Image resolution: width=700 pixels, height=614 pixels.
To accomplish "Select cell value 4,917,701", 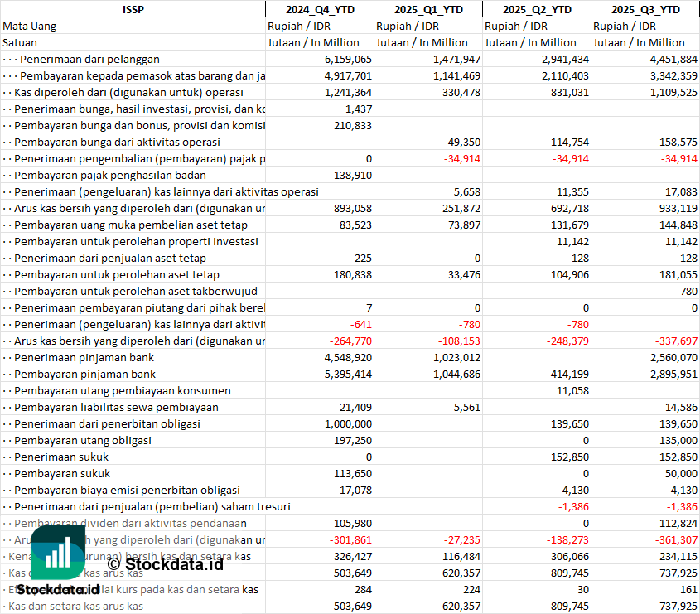I will coord(348,76).
